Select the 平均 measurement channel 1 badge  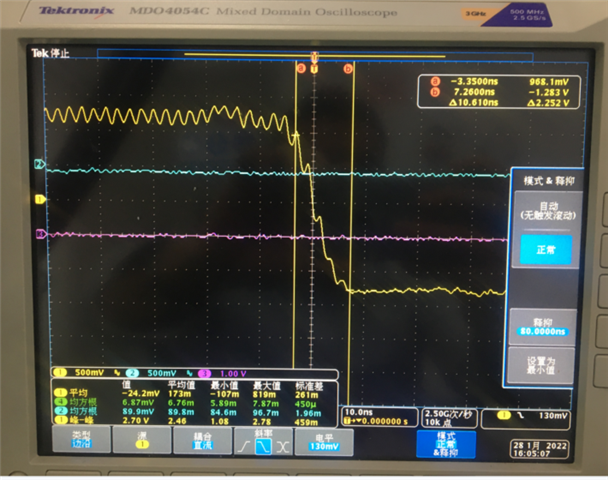(60, 393)
